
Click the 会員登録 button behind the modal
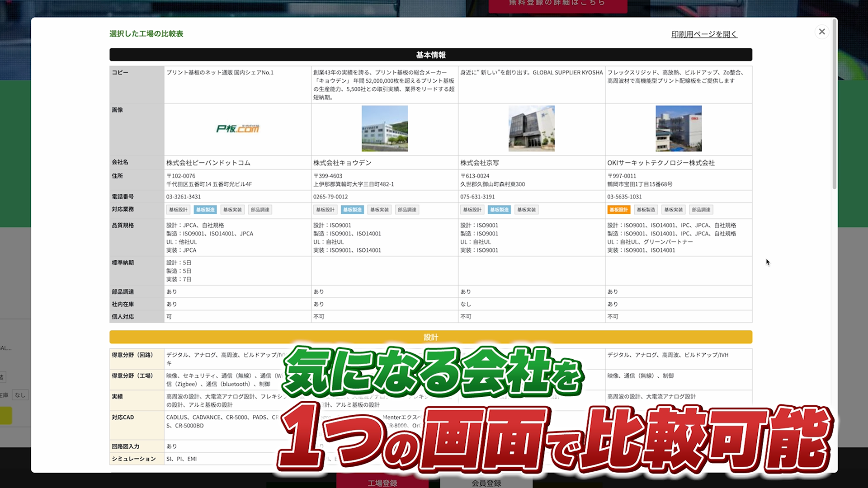(x=486, y=482)
